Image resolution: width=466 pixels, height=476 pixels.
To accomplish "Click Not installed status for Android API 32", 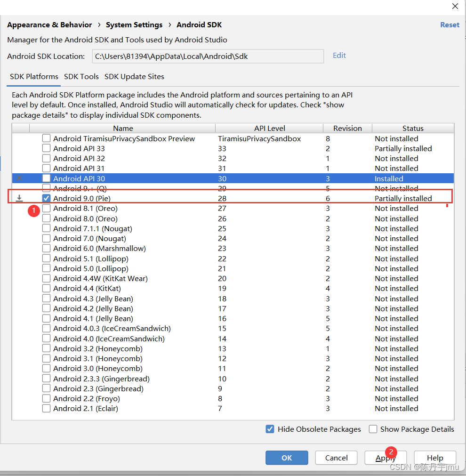I will pos(396,159).
